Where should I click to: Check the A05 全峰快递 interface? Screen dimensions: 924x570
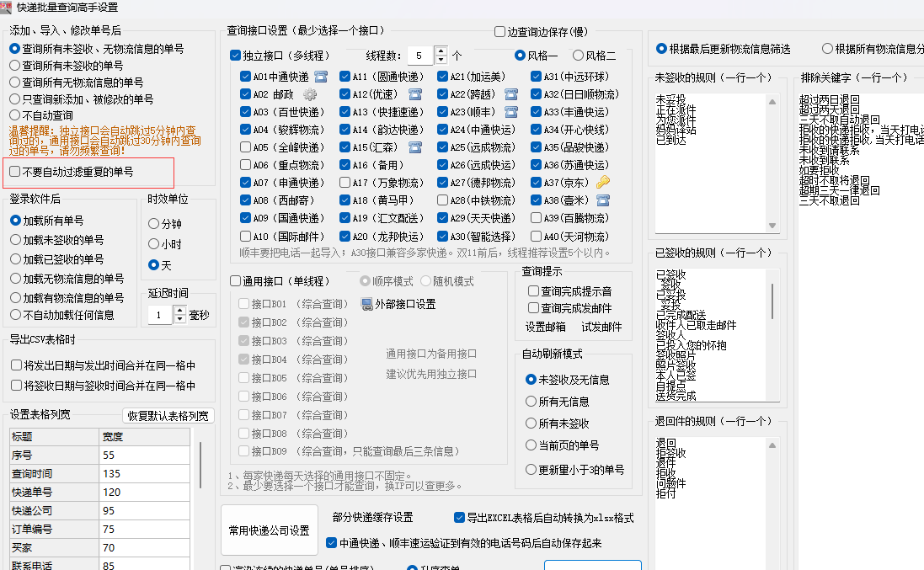246,147
